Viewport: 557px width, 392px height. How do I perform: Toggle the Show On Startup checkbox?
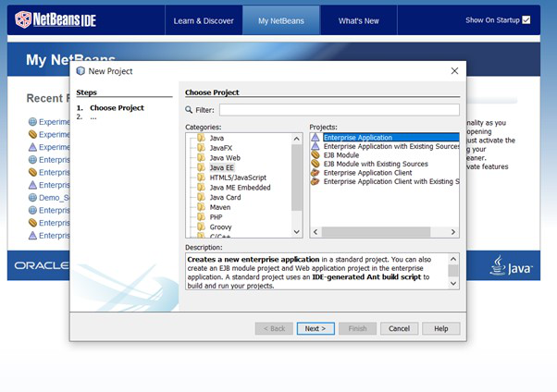pyautogui.click(x=526, y=20)
